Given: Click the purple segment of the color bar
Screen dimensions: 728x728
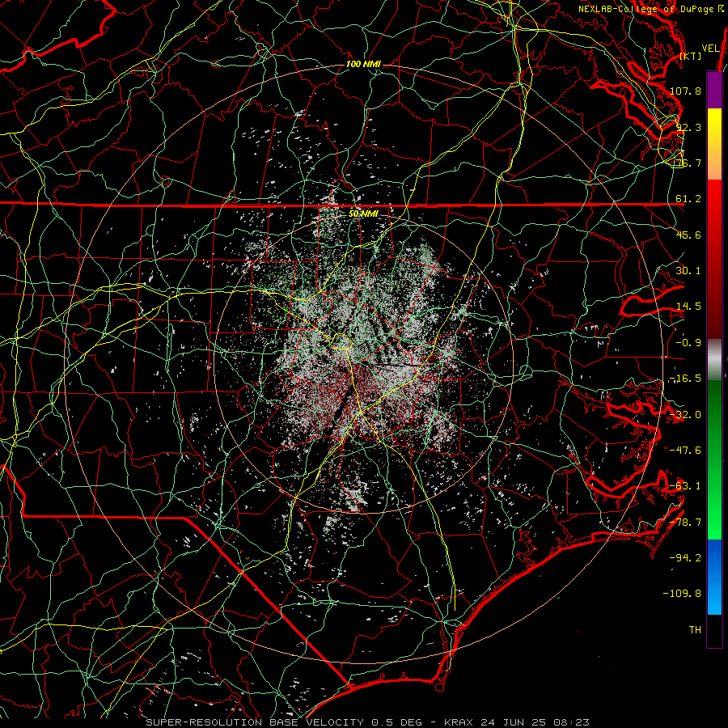Looking at the screenshot, I should 714,90.
